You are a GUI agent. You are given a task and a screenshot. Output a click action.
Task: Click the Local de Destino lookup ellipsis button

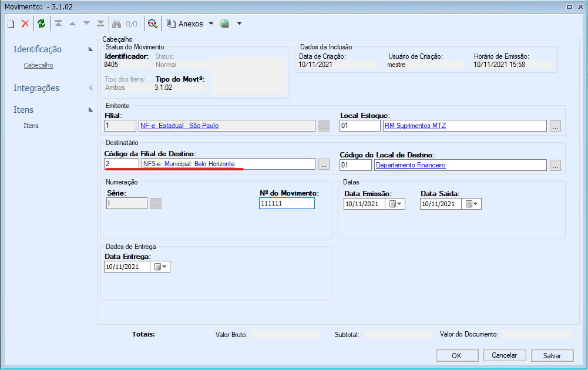[555, 165]
